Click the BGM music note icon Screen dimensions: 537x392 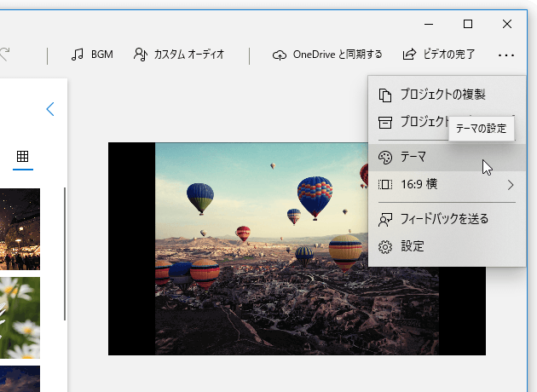(x=78, y=55)
